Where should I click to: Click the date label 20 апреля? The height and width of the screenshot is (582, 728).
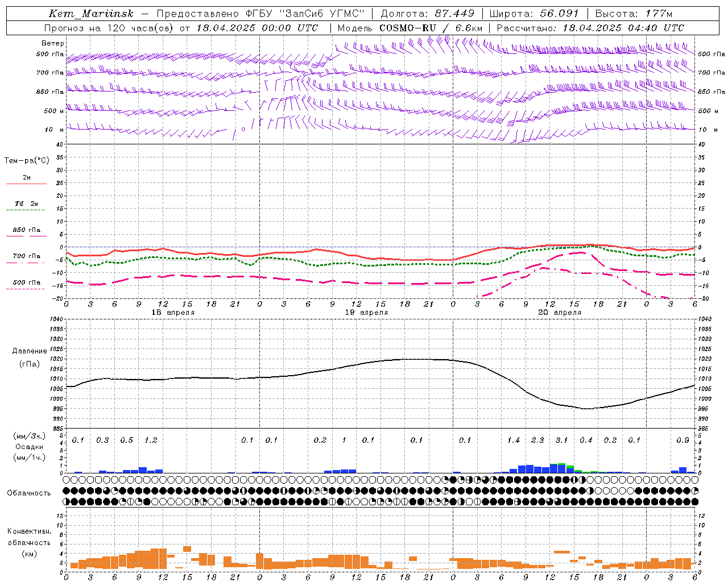[560, 313]
